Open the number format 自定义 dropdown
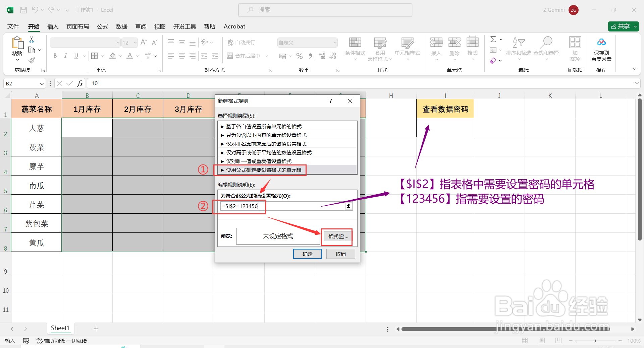Image resolution: width=644 pixels, height=348 pixels. coord(335,43)
